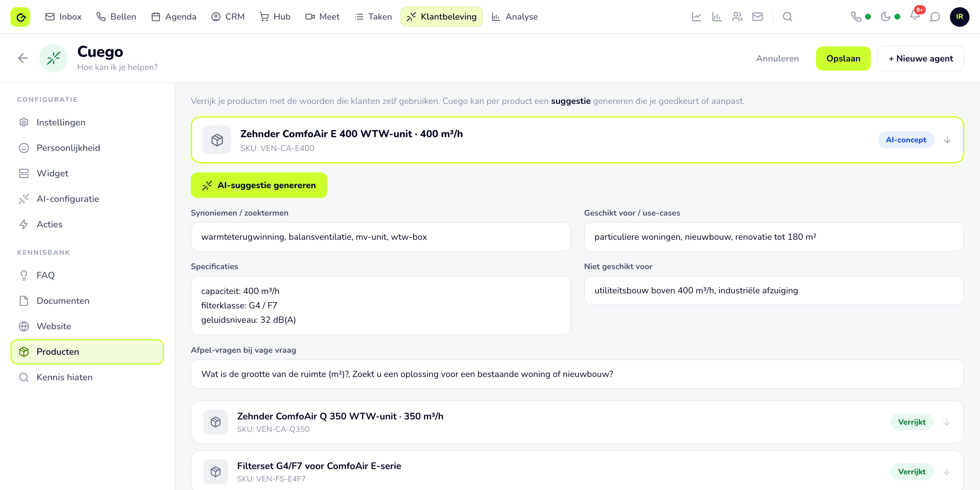Edit the Niet geschikt voor field
The width and height of the screenshot is (980, 490).
click(774, 291)
